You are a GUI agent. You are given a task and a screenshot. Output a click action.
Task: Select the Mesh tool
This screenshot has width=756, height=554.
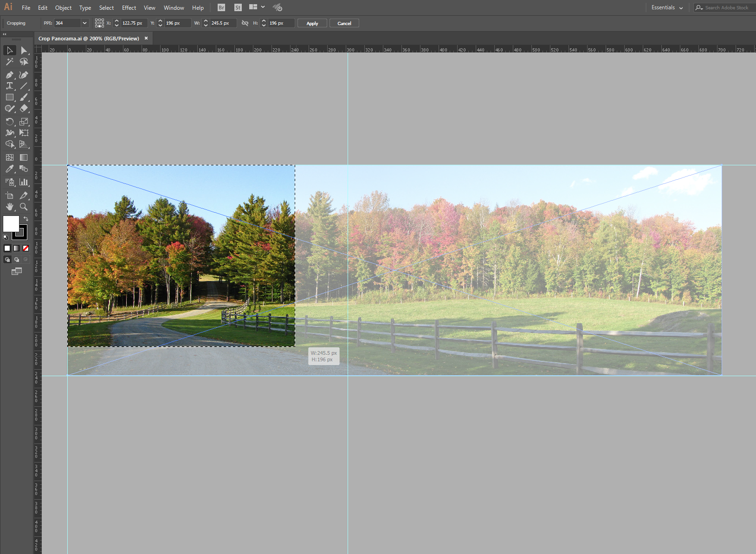(x=10, y=157)
